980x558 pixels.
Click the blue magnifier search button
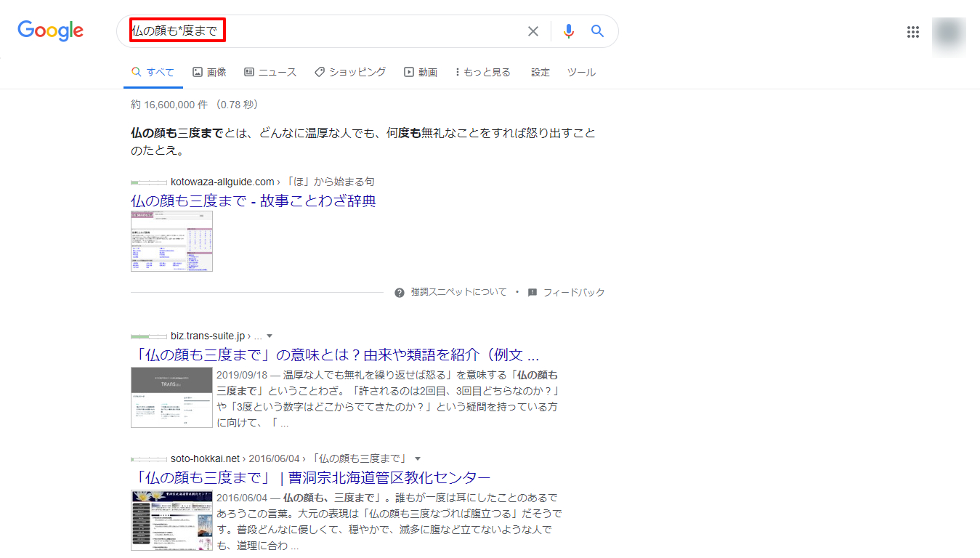pyautogui.click(x=597, y=31)
